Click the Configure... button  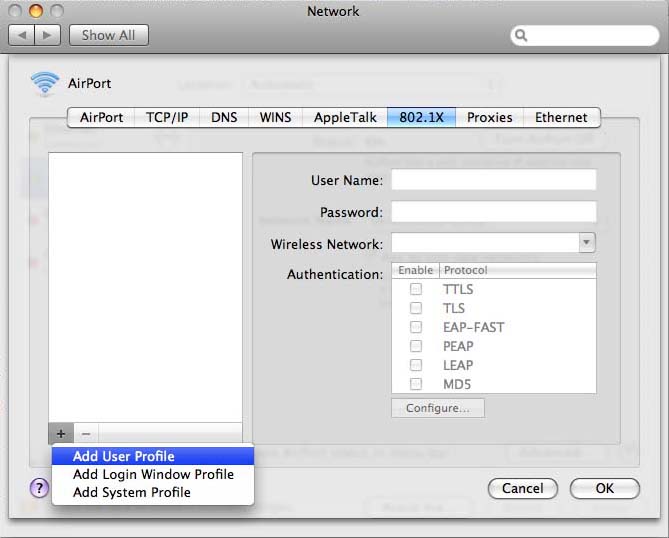(x=438, y=408)
